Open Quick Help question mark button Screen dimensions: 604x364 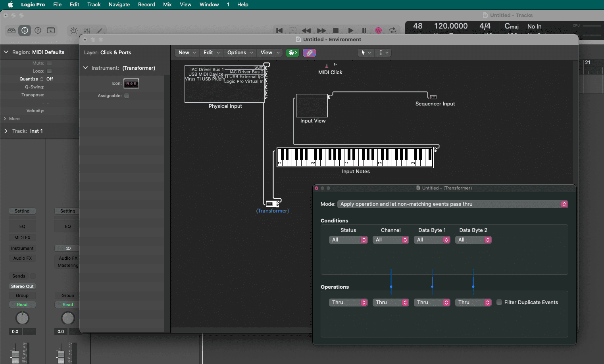[38, 31]
